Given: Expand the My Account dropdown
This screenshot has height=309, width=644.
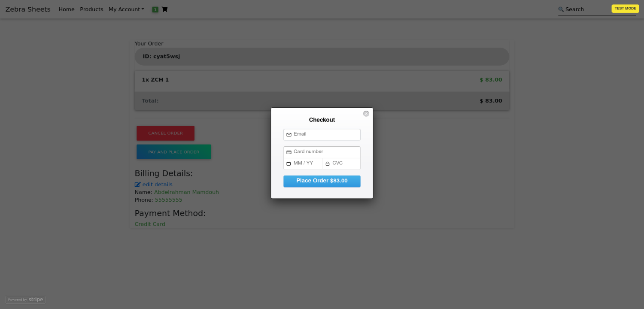Looking at the screenshot, I should point(126,9).
